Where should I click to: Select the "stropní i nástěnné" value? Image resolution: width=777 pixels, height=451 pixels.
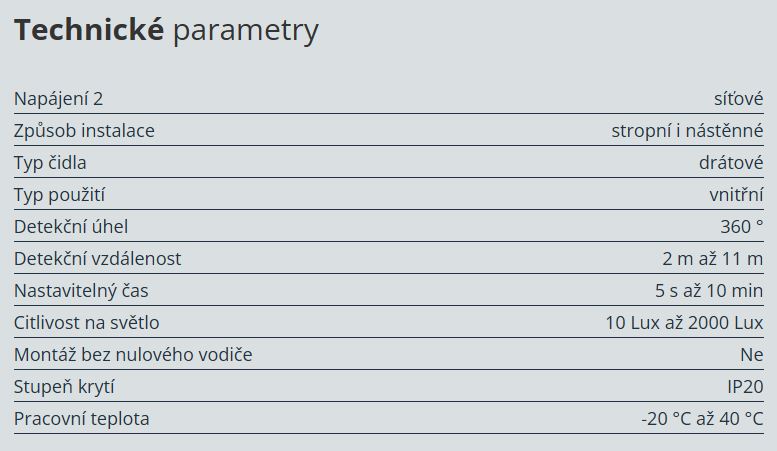coord(687,130)
